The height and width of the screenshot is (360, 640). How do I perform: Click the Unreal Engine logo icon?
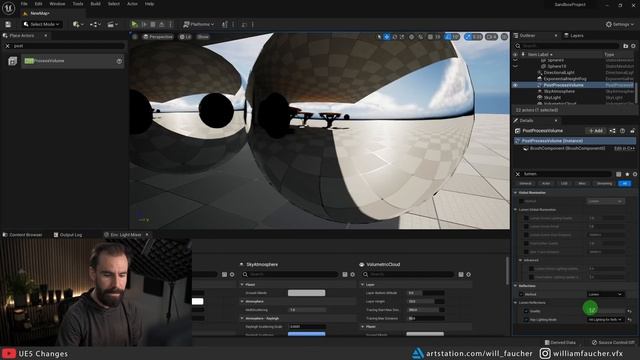8,7
